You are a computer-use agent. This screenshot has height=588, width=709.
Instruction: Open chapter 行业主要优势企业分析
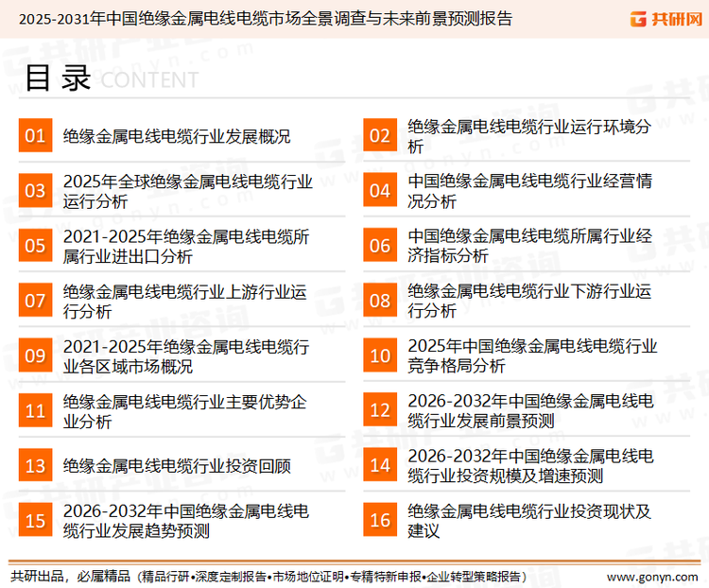(184, 411)
